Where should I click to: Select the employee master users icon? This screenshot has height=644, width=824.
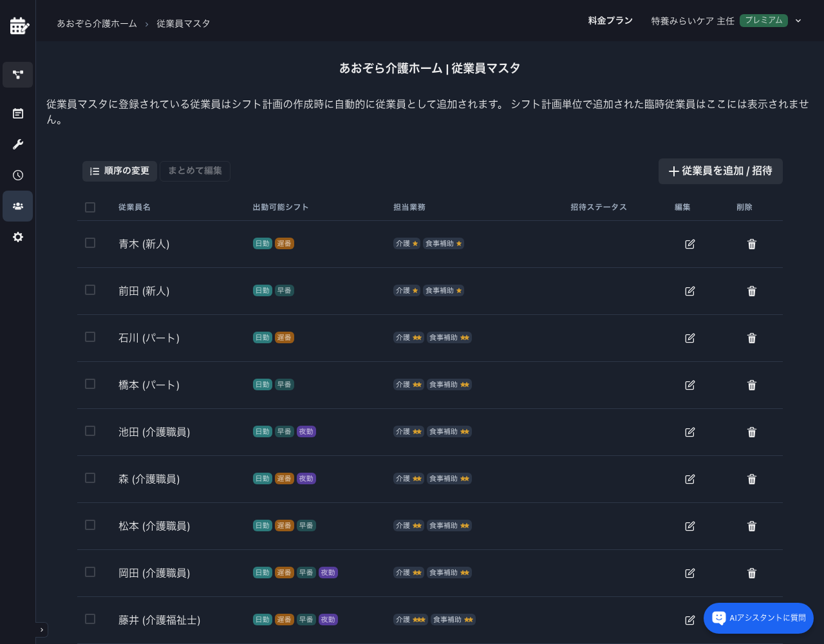tap(17, 206)
